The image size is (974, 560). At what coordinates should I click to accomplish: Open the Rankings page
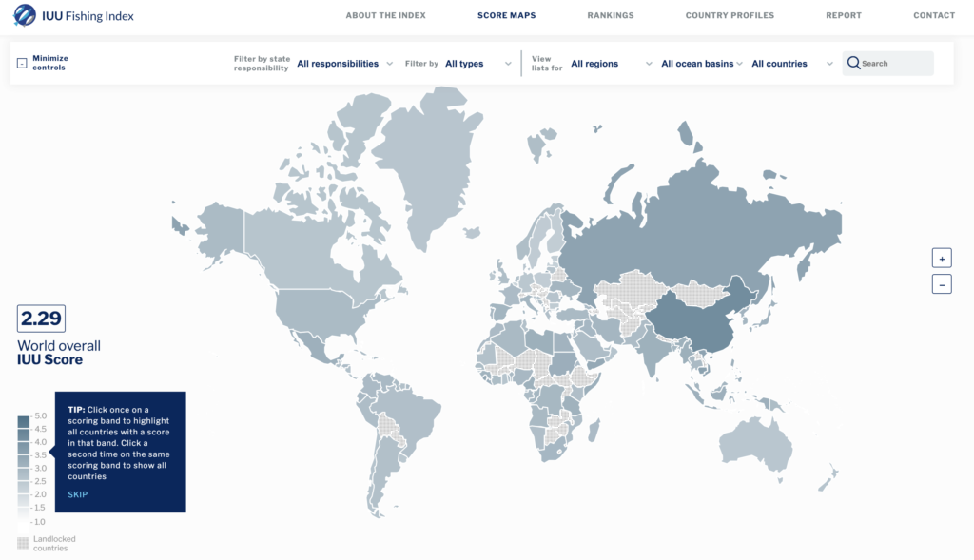[610, 15]
